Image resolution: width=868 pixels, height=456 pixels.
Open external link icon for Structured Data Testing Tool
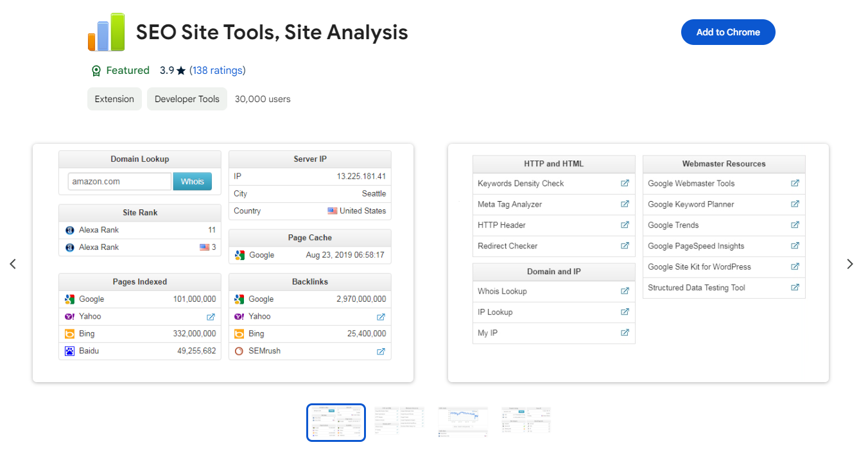coord(795,288)
